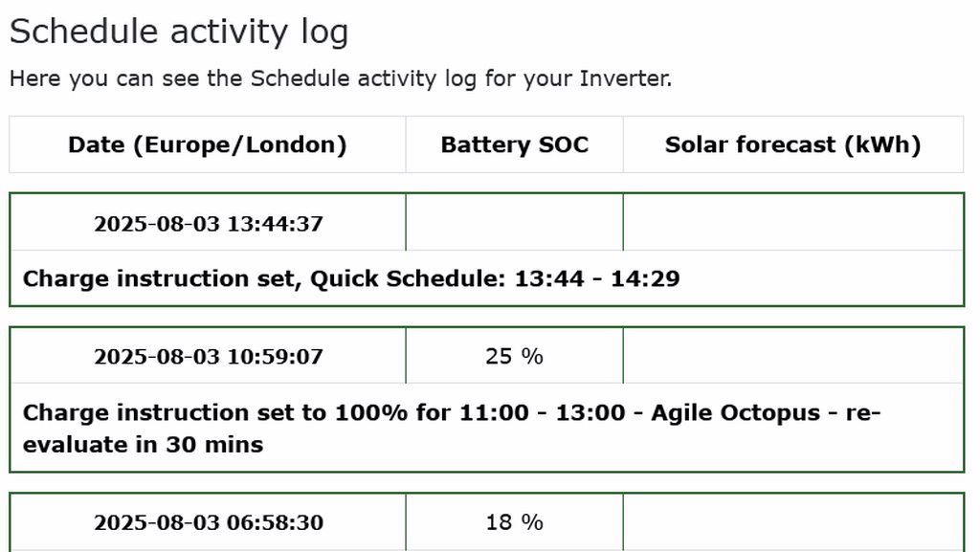Screen dimensions: 980x552
Task: Click empty Solar forecast cell for 10:59:07 entry
Action: tap(792, 356)
